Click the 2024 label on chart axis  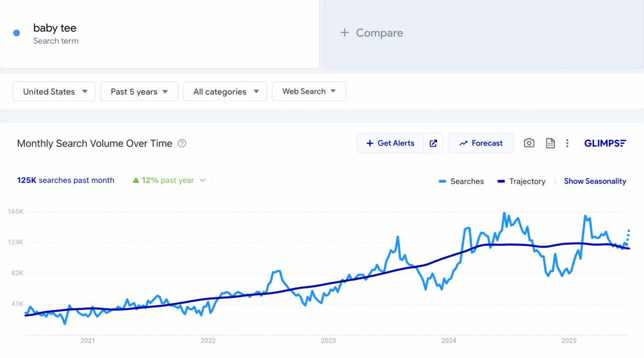pos(449,341)
